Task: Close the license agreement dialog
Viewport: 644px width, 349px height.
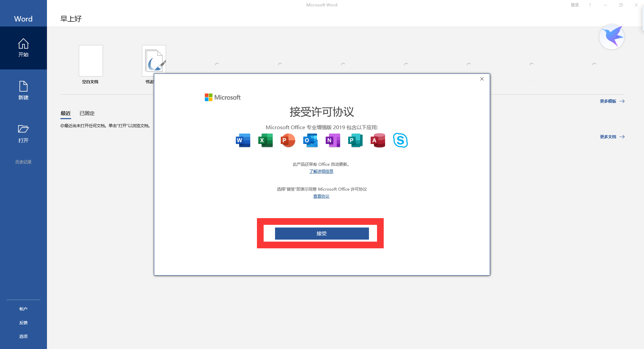Action: (482, 79)
